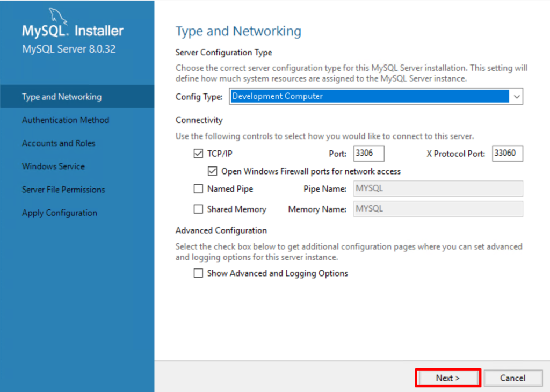Click the disabled Pipe Name field
550x392 pixels.
(x=438, y=188)
